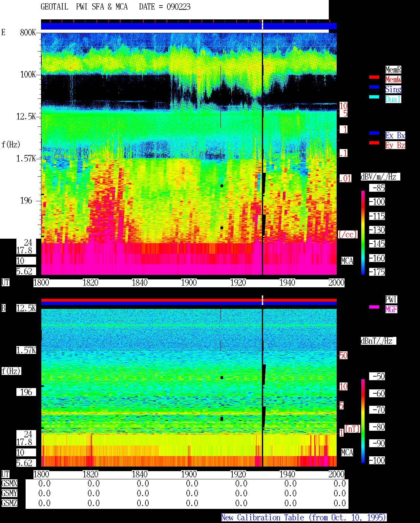Click the GSMZ row label
This screenshot has height=523, width=420.
(x=9, y=503)
